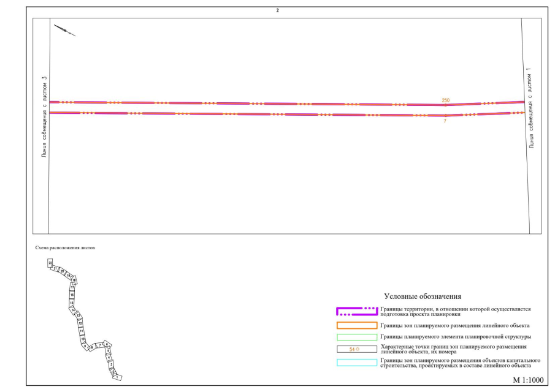Viewport: 555px width, 392px height.
Task: Click the cyan rectangle legend swatch
Action: click(356, 362)
